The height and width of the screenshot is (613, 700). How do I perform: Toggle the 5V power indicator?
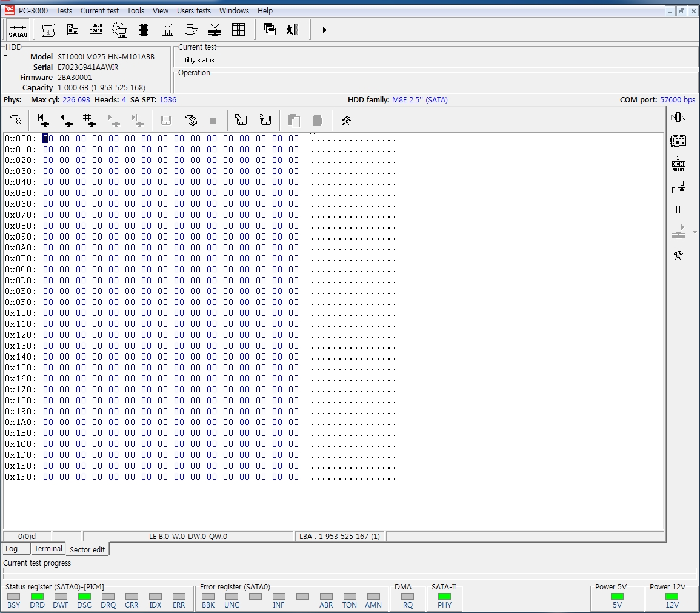click(x=617, y=597)
